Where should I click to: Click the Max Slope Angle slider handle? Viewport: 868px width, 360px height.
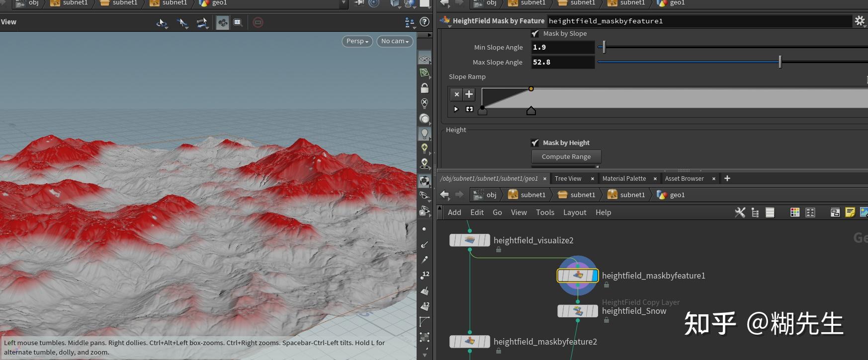(780, 62)
